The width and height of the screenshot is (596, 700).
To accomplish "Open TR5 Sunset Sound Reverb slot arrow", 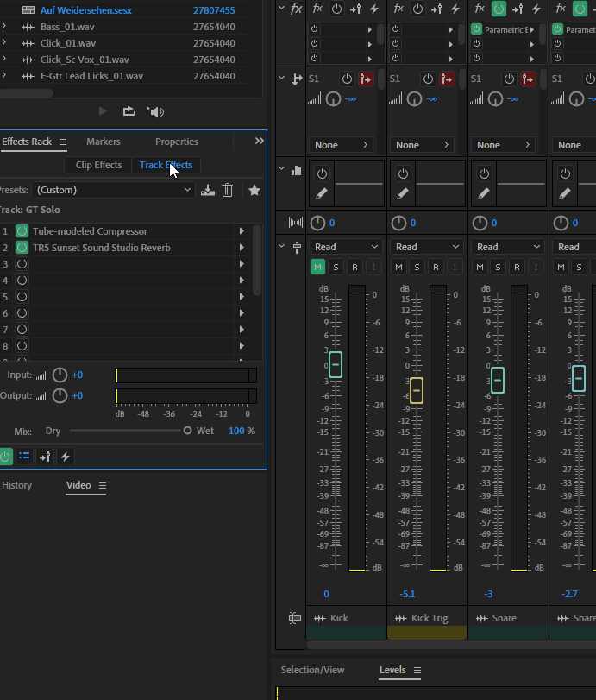I will (x=242, y=248).
